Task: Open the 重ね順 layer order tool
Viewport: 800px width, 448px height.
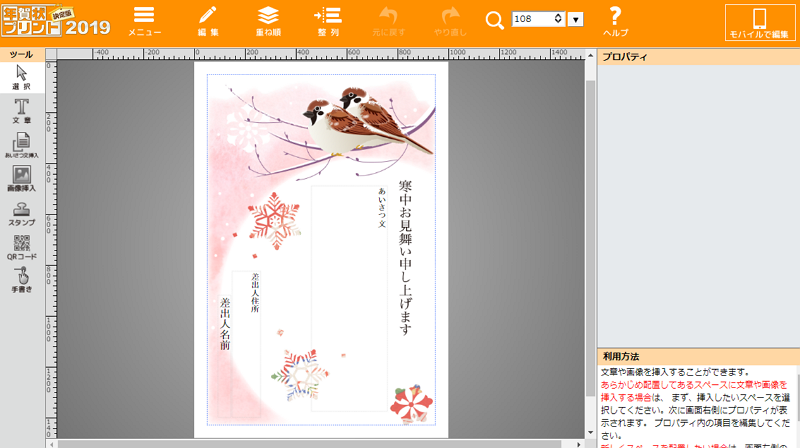Action: point(267,22)
